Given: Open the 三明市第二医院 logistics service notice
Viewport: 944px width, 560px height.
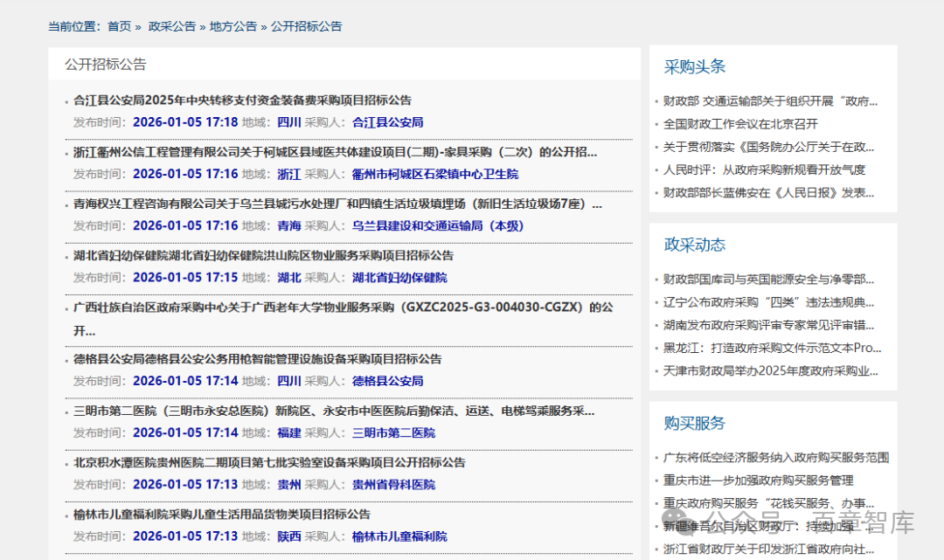Looking at the screenshot, I should pyautogui.click(x=334, y=411).
